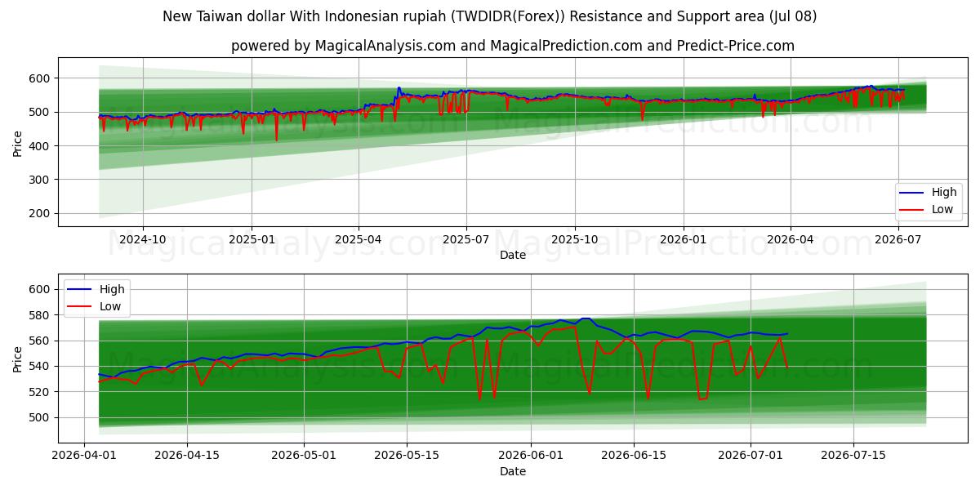Click 'High' in the top chart legend
Screen dimensions: 980x490
coord(944,192)
